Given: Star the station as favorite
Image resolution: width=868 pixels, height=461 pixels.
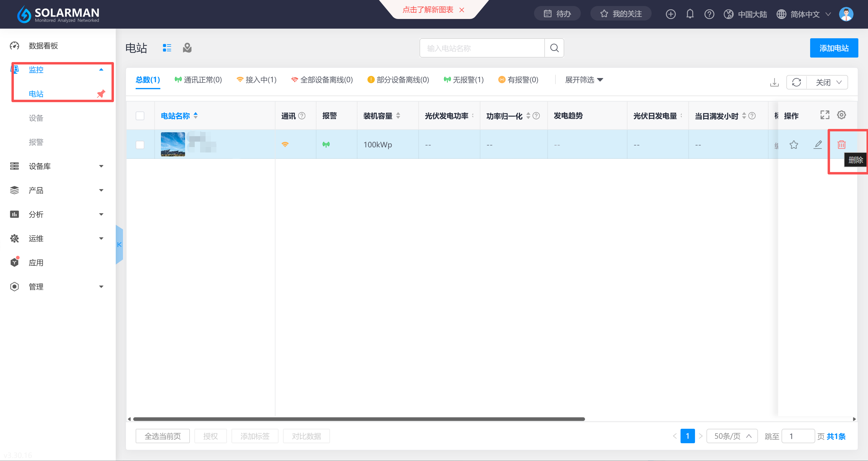Looking at the screenshot, I should tap(794, 145).
